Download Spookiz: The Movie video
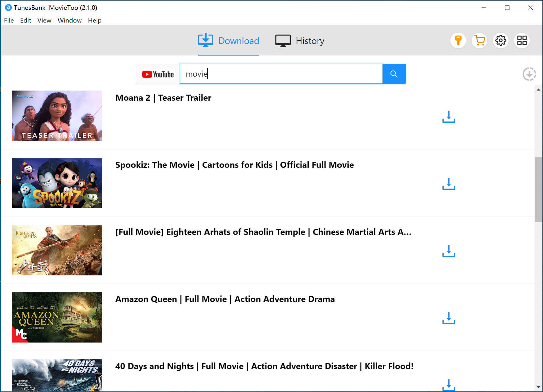This screenshot has height=392, width=543. pyautogui.click(x=448, y=184)
